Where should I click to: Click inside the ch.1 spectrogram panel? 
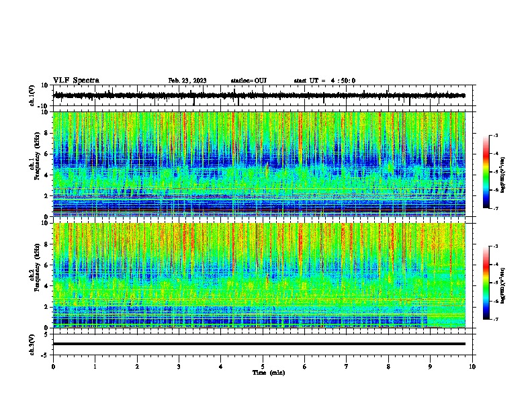(x=259, y=164)
